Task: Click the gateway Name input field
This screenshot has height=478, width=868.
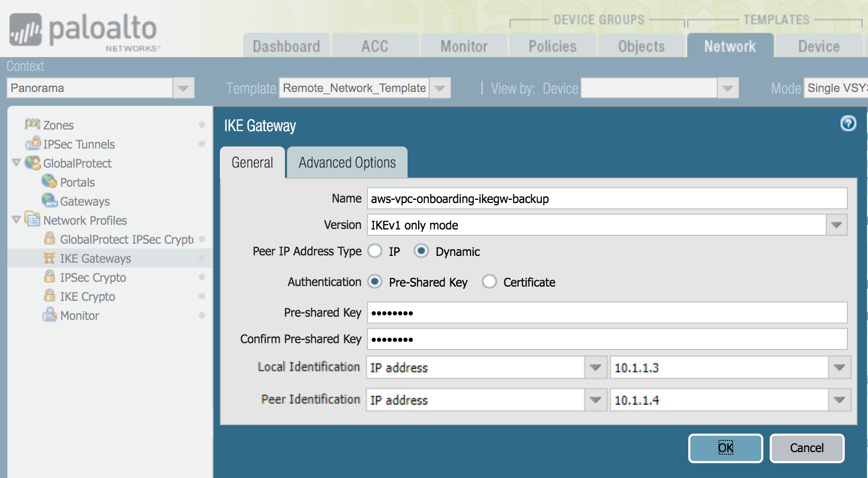Action: point(607,199)
